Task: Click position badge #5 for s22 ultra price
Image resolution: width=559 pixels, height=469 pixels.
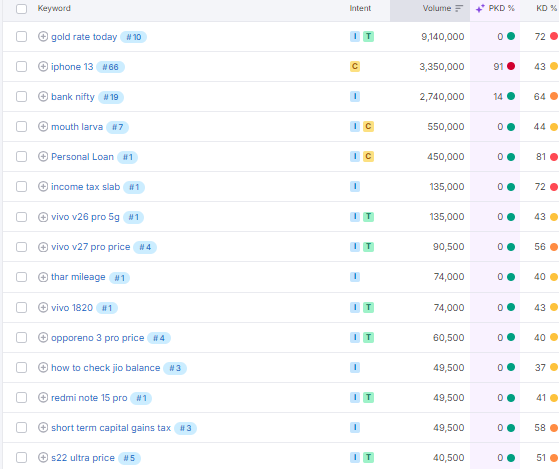Action: coord(129,458)
